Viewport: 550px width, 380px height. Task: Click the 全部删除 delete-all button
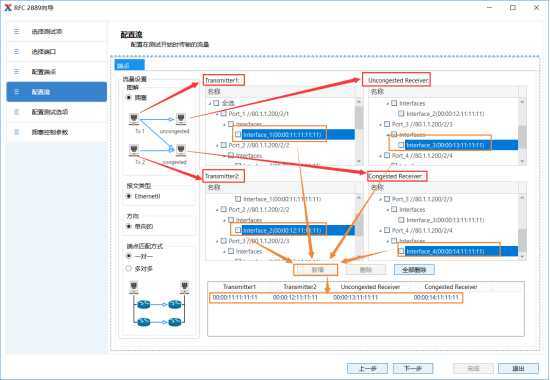(x=414, y=269)
